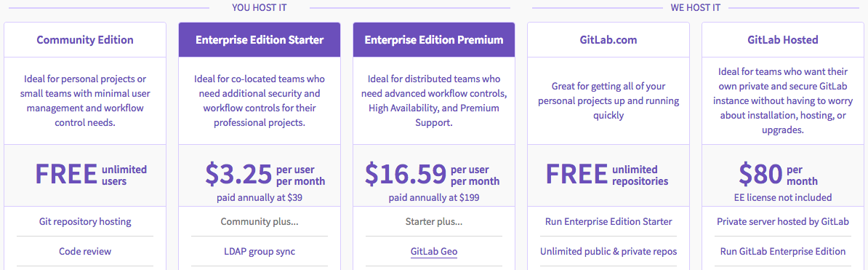Choose the GitLab Hosted plan title
Viewport: 868px width, 270px height.
click(782, 40)
